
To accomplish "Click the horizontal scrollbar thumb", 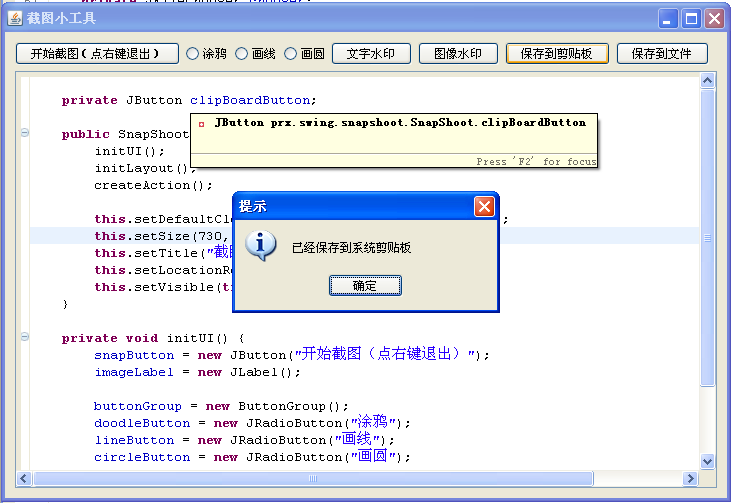I will tap(313, 478).
